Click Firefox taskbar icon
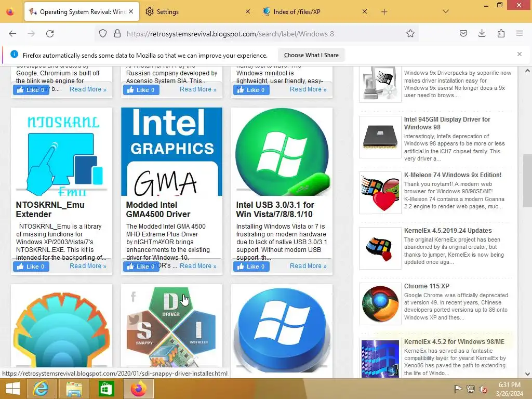 (x=138, y=389)
